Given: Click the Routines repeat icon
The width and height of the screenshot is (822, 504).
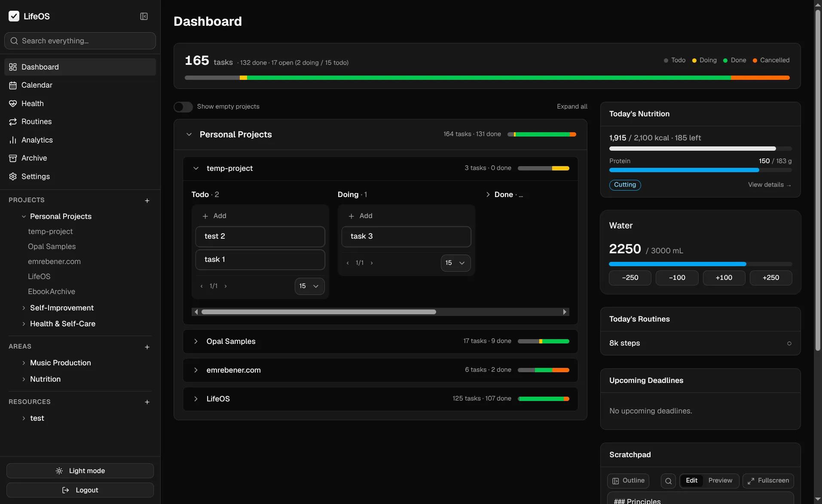Looking at the screenshot, I should tap(13, 122).
